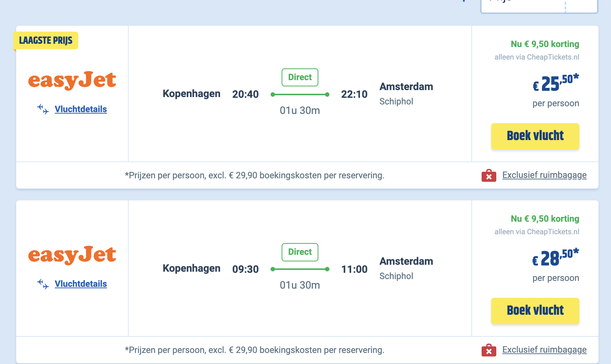Open the sort dropdown at the top right
This screenshot has height=364, width=611.
pyautogui.click(x=539, y=4)
